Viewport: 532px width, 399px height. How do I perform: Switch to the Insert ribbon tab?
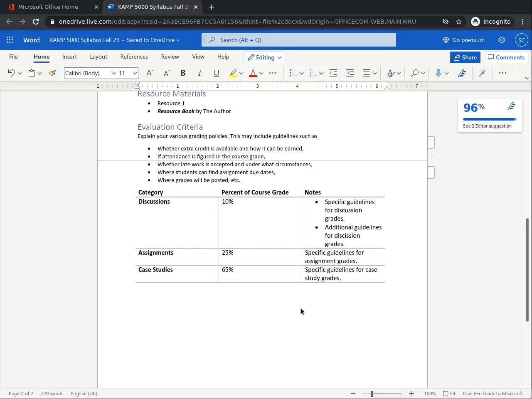point(69,57)
